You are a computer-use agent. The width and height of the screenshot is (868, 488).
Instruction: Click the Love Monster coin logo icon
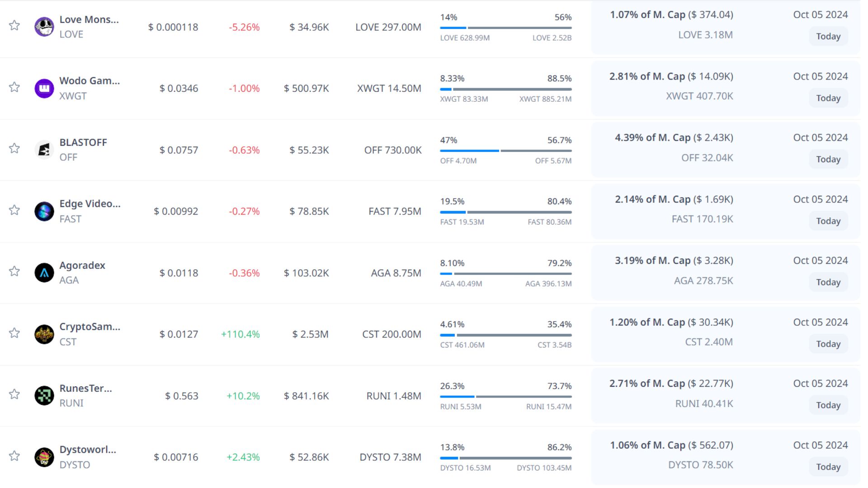click(x=44, y=27)
